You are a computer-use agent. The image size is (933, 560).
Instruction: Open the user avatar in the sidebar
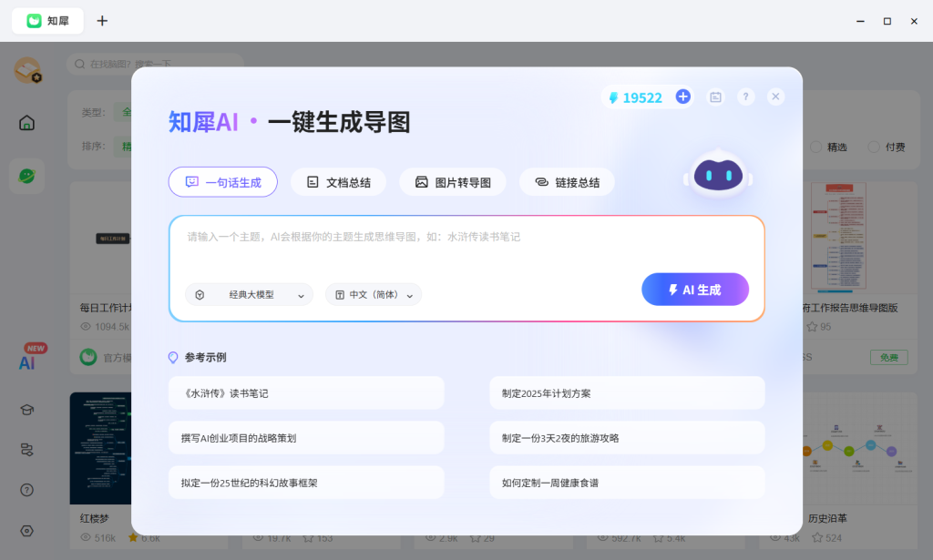pos(27,70)
